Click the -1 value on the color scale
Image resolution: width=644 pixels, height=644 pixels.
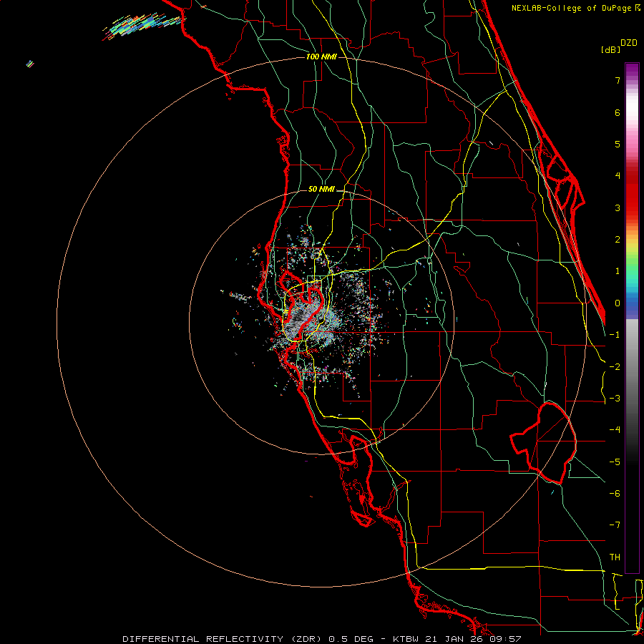click(x=615, y=335)
